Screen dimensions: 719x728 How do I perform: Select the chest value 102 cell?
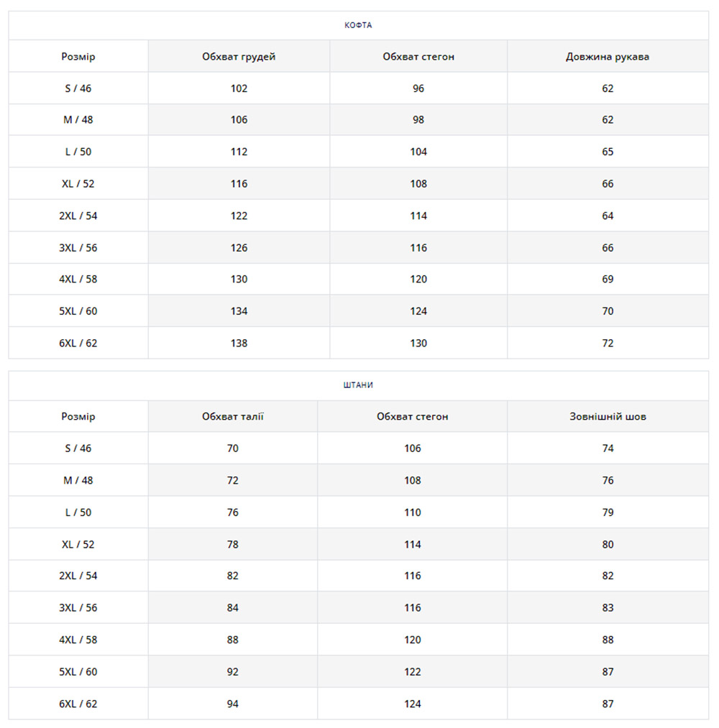pyautogui.click(x=239, y=88)
